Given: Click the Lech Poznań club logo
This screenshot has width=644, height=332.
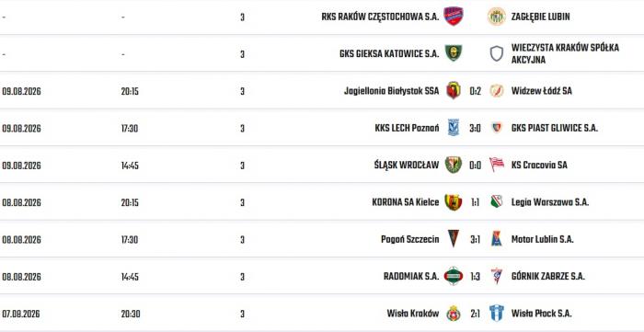Looking at the screenshot, I should click(454, 128).
